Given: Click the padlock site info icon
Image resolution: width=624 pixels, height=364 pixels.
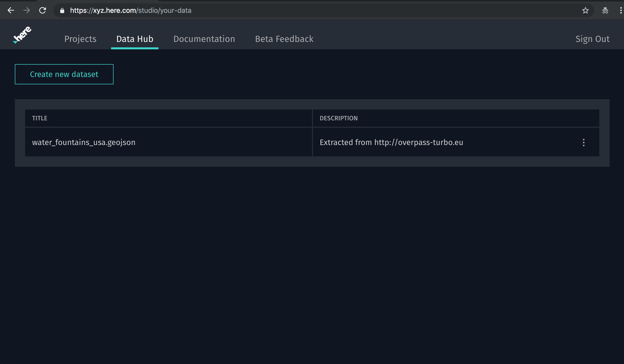Looking at the screenshot, I should (62, 10).
